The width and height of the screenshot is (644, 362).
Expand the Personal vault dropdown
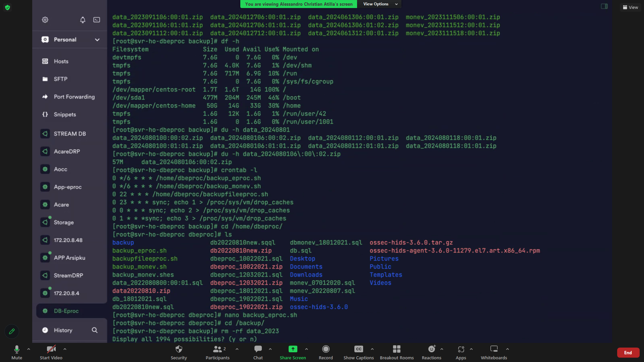(97, 40)
